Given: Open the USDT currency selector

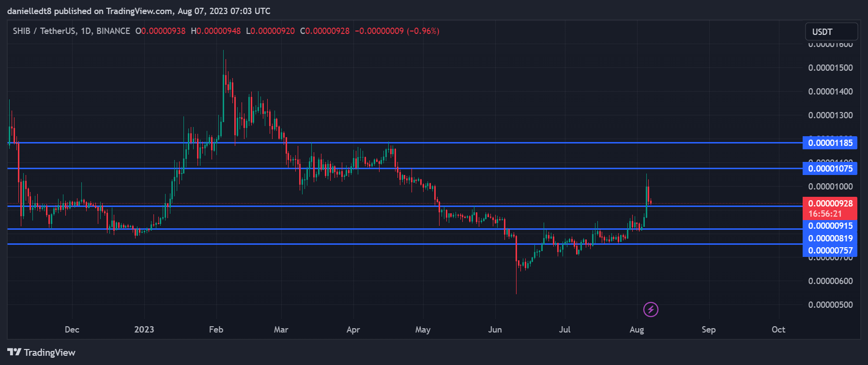Looking at the screenshot, I should pyautogui.click(x=831, y=32).
